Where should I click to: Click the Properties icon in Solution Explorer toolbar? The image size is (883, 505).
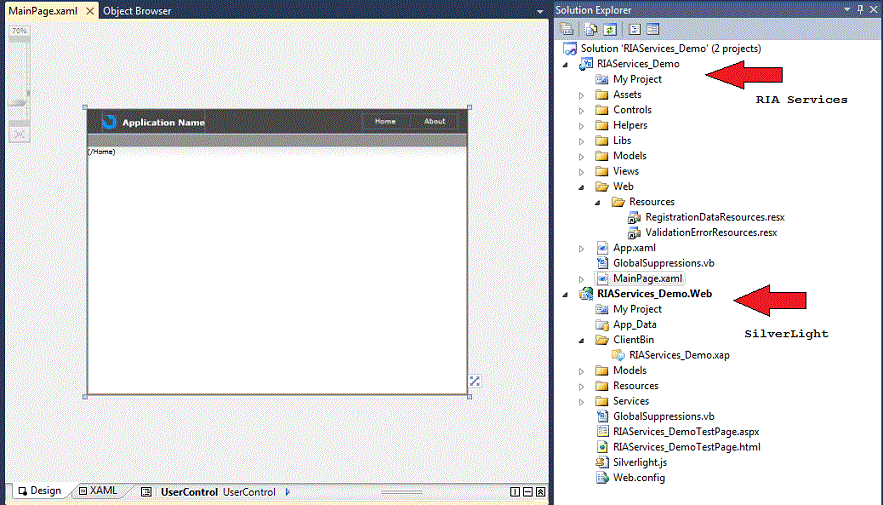[567, 29]
